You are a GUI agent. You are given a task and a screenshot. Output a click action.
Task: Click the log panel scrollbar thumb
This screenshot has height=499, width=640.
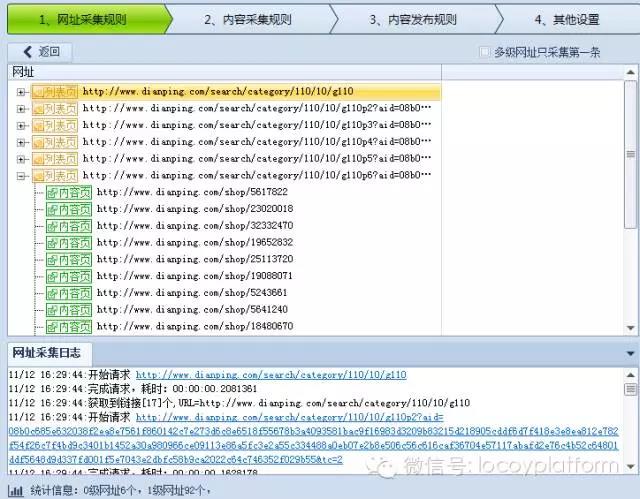tap(630, 389)
